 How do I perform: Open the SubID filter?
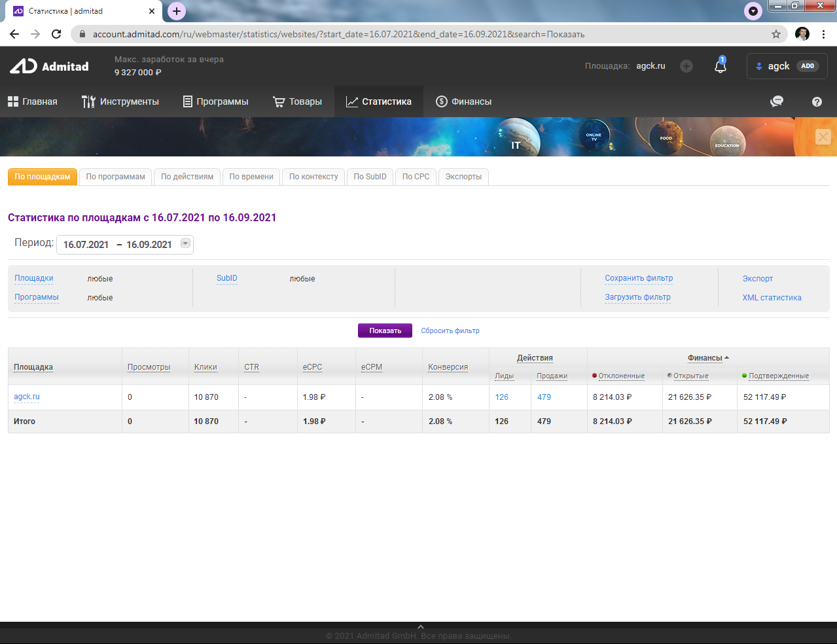point(227,278)
